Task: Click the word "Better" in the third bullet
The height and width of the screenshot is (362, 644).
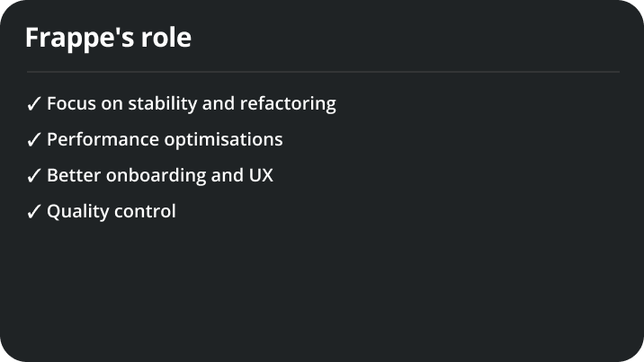Action: 74,176
